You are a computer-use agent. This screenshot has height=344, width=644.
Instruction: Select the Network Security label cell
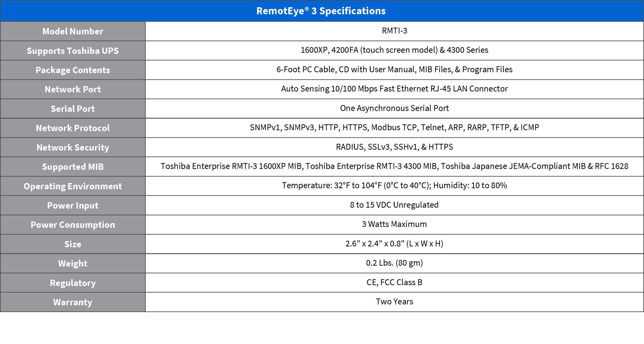click(x=73, y=147)
